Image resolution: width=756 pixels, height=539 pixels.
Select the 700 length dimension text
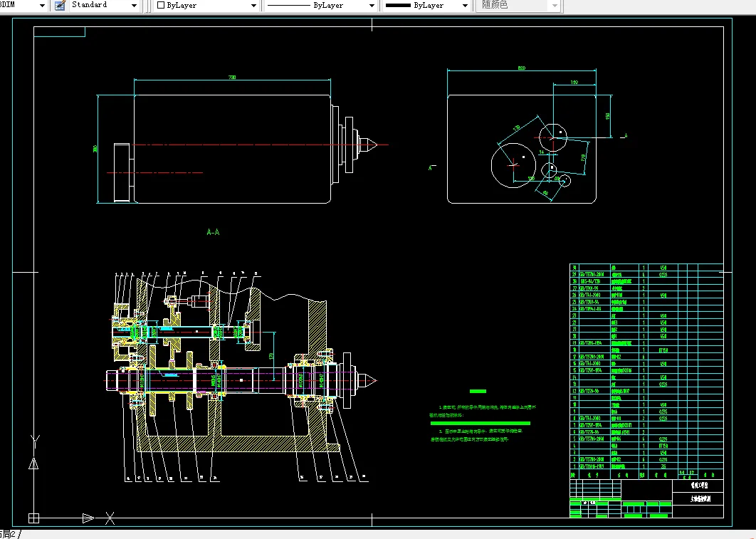[x=231, y=77]
